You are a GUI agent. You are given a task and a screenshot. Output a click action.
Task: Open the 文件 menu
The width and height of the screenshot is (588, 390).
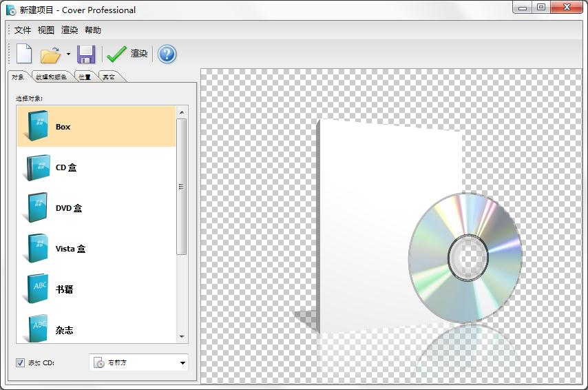23,30
